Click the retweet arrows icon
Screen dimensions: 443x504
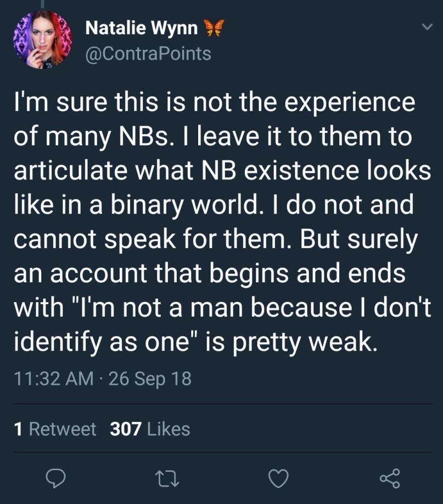(167, 479)
